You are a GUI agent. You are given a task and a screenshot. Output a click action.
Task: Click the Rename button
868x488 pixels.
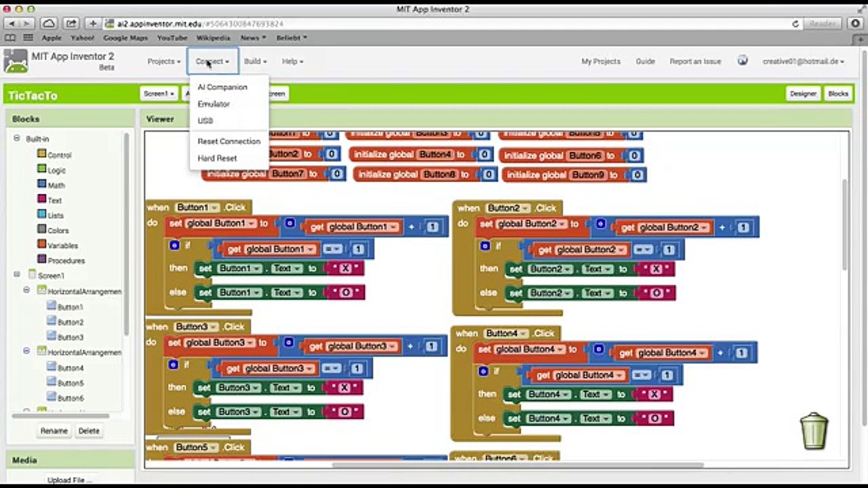54,431
